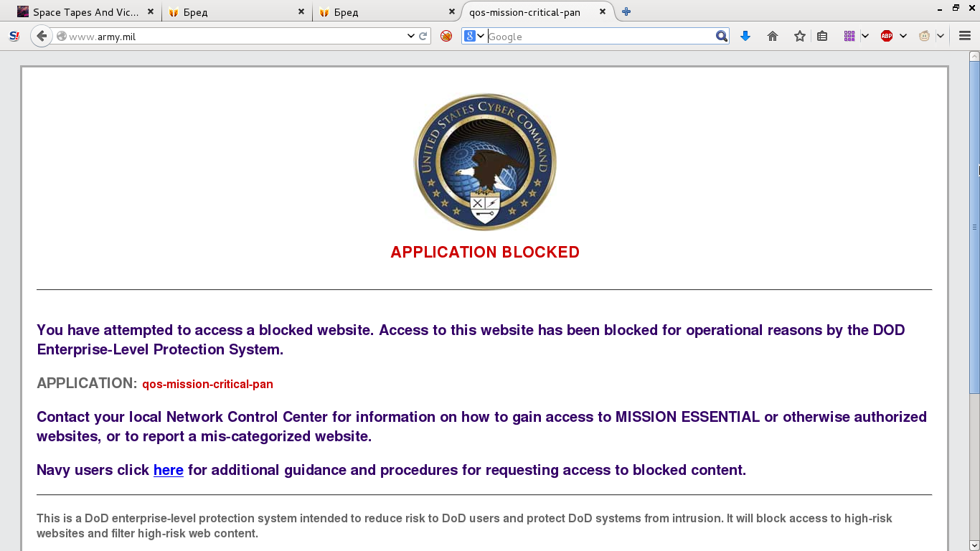980x551 pixels.
Task: Open the hamburger main menu
Action: coord(965,36)
